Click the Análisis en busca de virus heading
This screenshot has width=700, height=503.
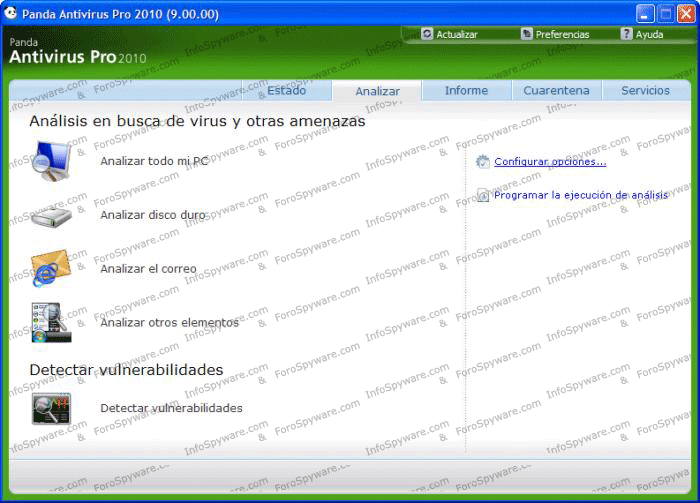[x=197, y=121]
